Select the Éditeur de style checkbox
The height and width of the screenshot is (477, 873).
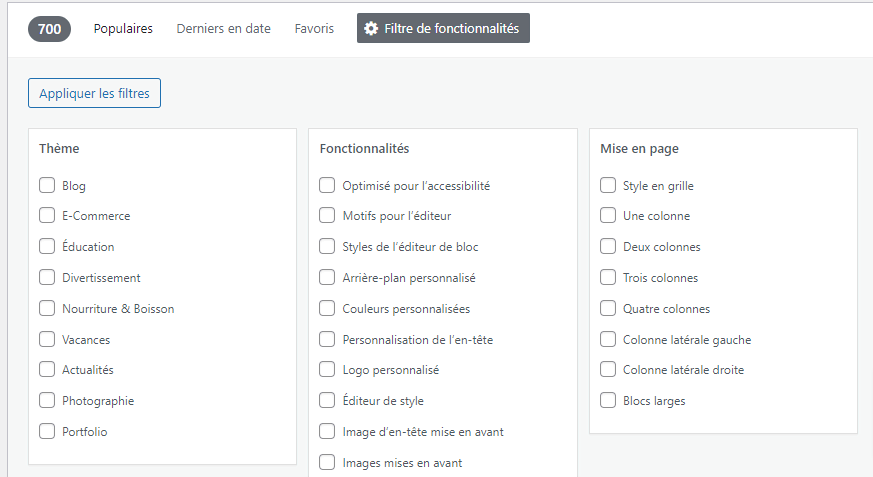pos(327,400)
